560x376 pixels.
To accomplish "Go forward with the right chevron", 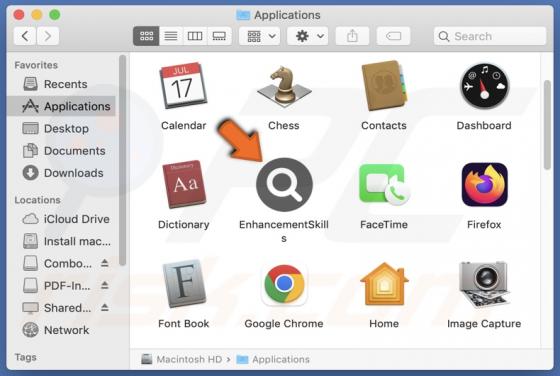I will (x=48, y=36).
